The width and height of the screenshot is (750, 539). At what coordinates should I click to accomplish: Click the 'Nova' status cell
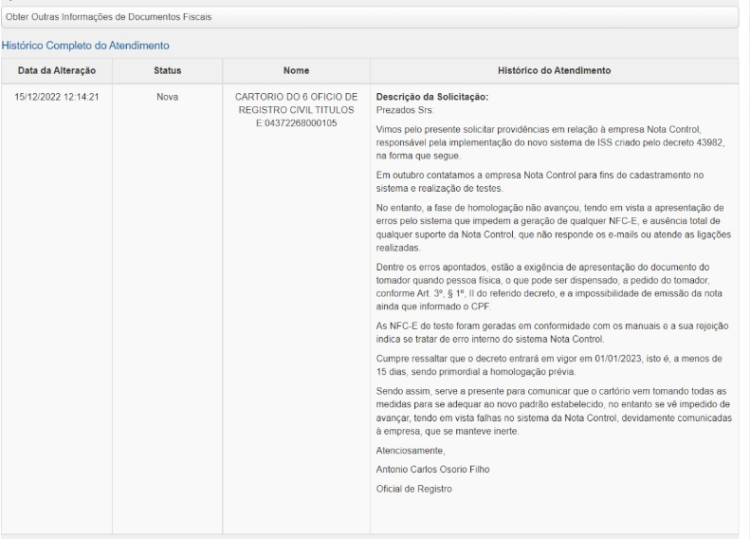point(167,97)
